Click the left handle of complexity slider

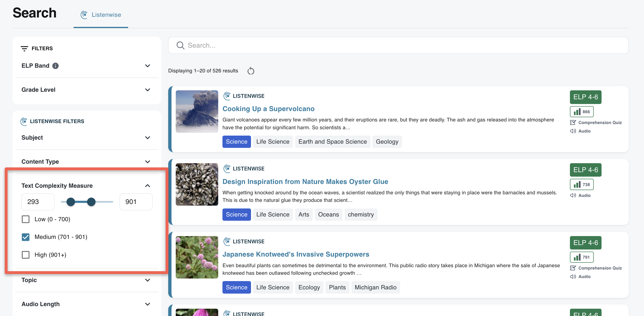71,202
